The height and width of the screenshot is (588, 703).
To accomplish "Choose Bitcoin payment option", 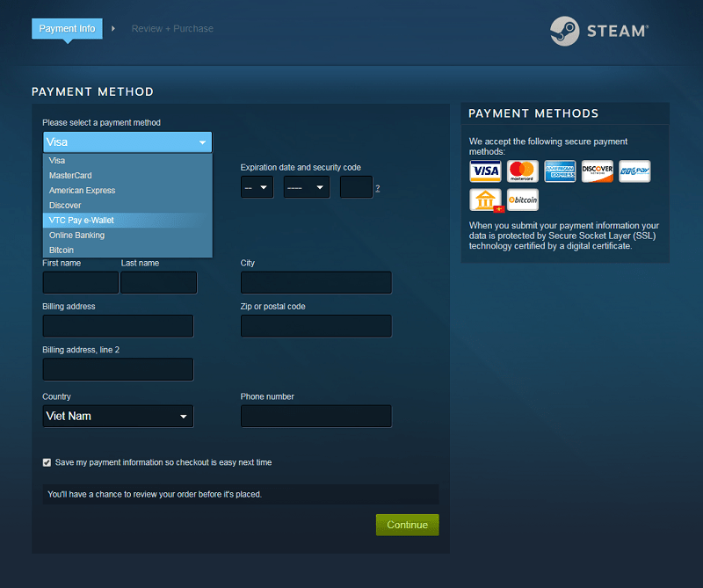I will (x=127, y=250).
